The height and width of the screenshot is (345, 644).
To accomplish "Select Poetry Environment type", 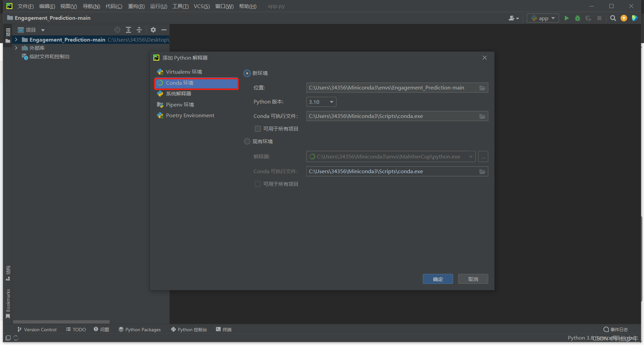I will point(197,116).
